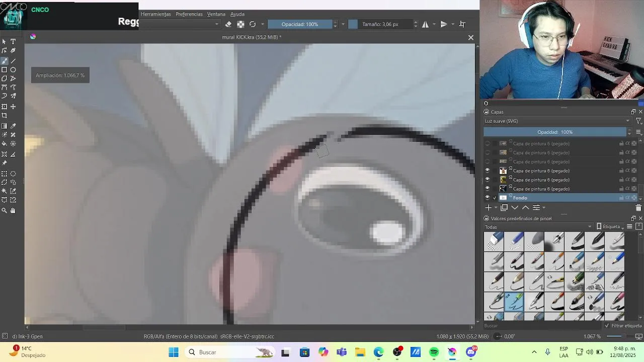
Task: Toggle the lock on the Fondo layer
Action: click(621, 198)
